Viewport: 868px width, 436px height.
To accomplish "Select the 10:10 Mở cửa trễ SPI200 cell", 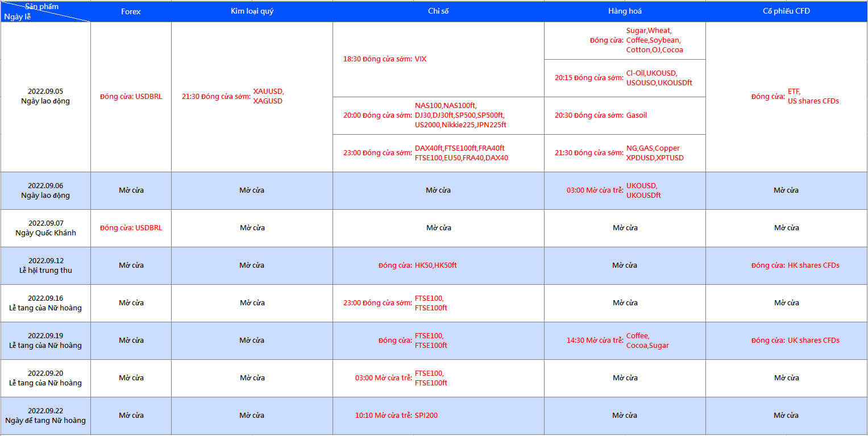I will pyautogui.click(x=438, y=416).
